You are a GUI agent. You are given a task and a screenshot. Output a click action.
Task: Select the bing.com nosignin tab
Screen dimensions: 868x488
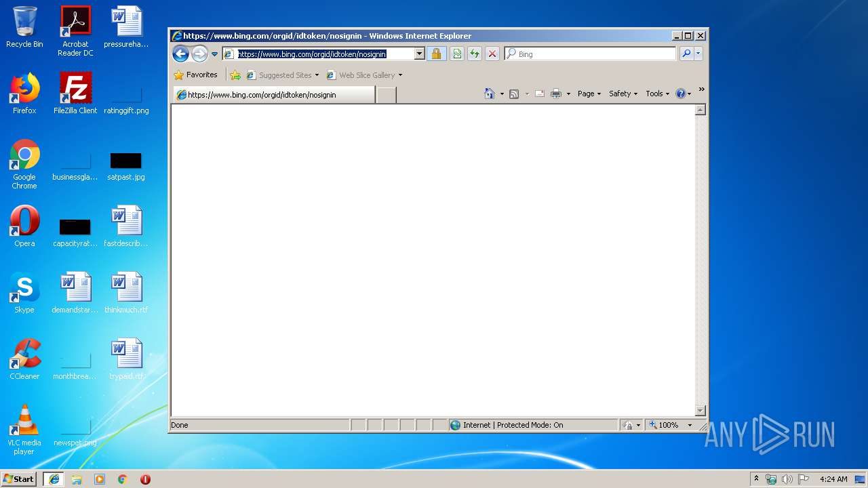coord(274,95)
